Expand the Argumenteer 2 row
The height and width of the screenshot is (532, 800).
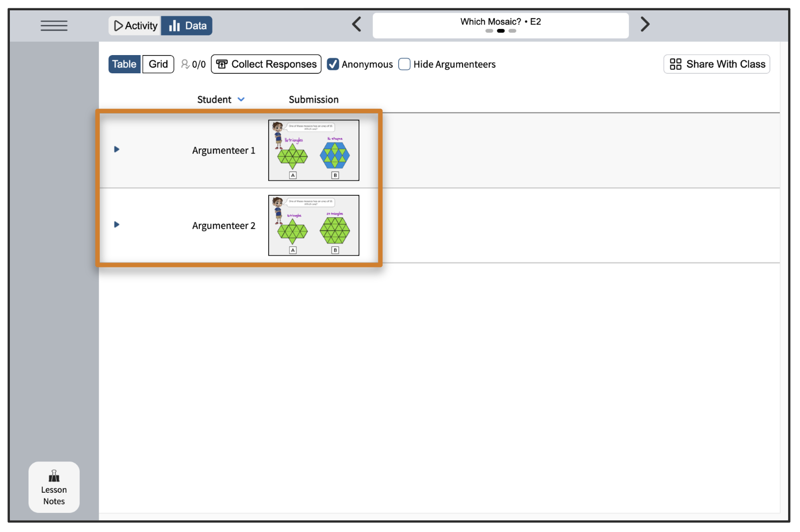pos(117,225)
